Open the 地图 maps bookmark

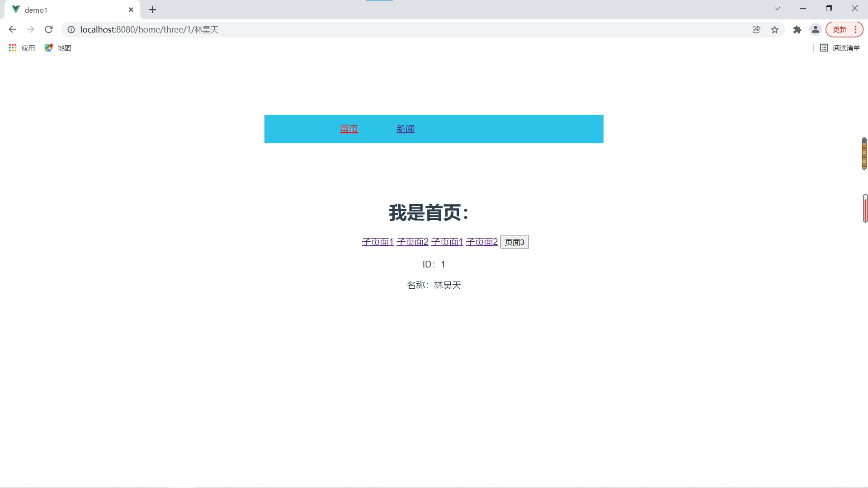point(58,48)
